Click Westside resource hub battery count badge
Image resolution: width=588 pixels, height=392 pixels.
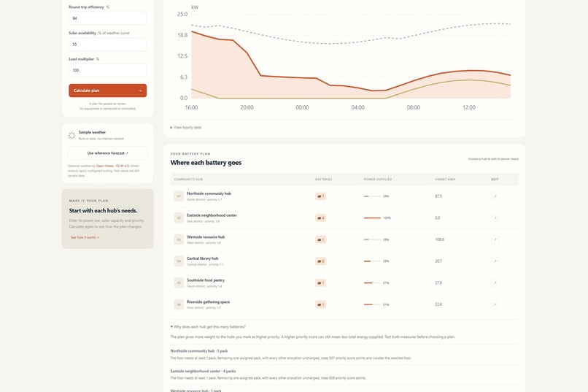tap(320, 239)
